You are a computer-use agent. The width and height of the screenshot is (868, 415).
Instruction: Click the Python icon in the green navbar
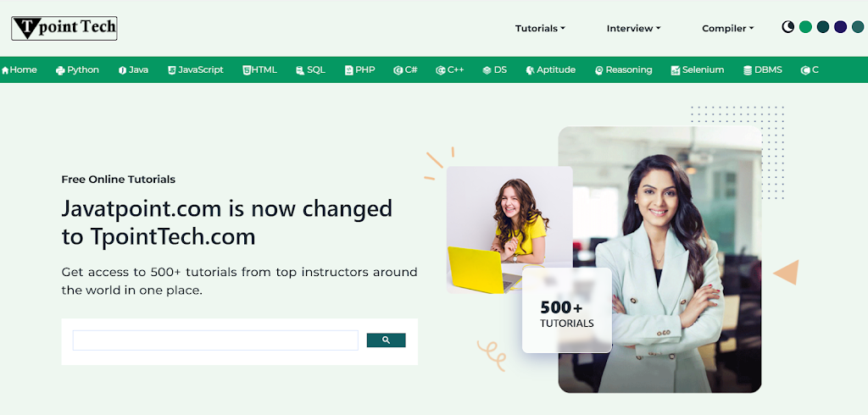pyautogui.click(x=60, y=70)
